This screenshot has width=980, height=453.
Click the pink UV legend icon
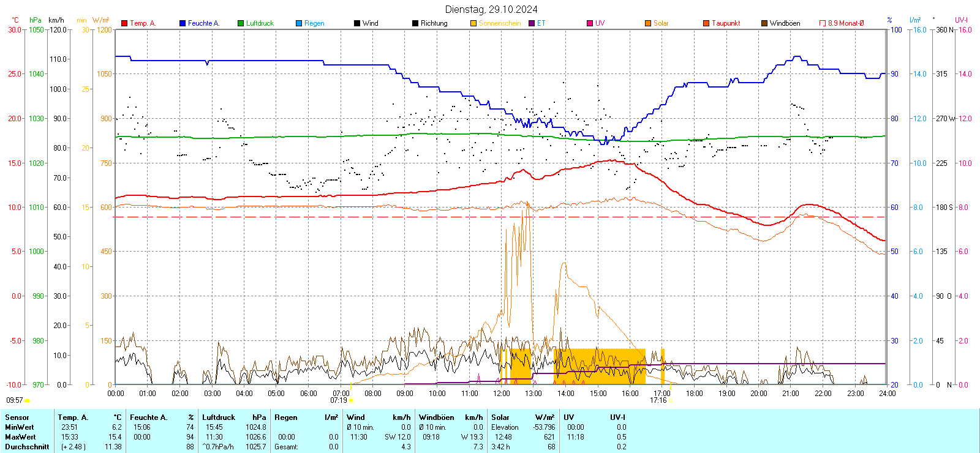click(x=590, y=23)
